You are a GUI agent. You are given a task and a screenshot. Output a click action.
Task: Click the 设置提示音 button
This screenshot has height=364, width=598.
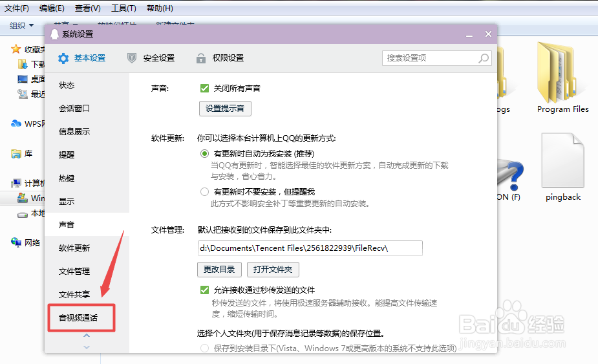tap(225, 109)
